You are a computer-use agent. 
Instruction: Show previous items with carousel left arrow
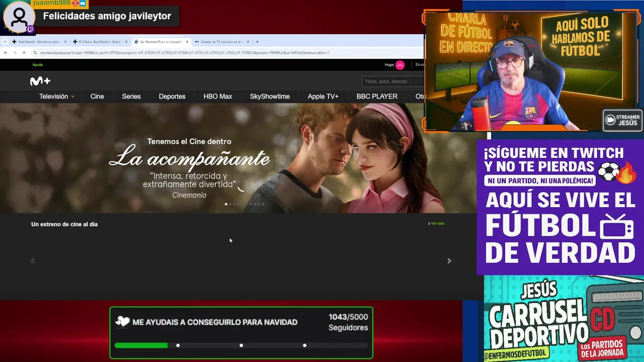[33, 261]
